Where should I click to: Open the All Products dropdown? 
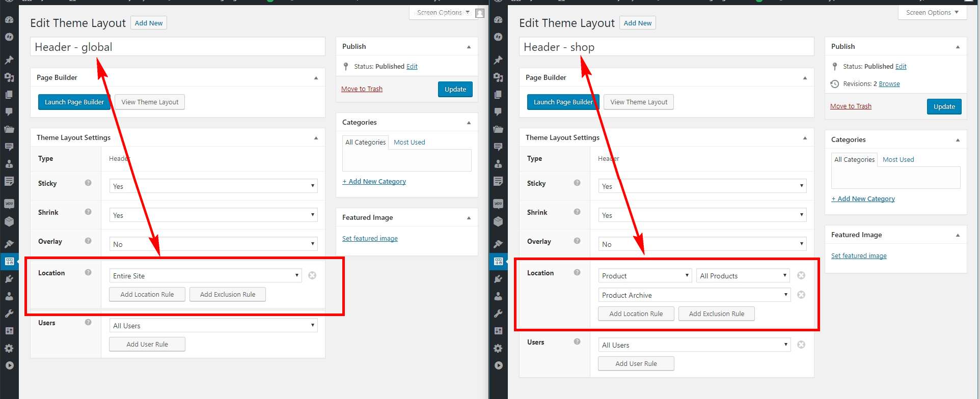(743, 276)
